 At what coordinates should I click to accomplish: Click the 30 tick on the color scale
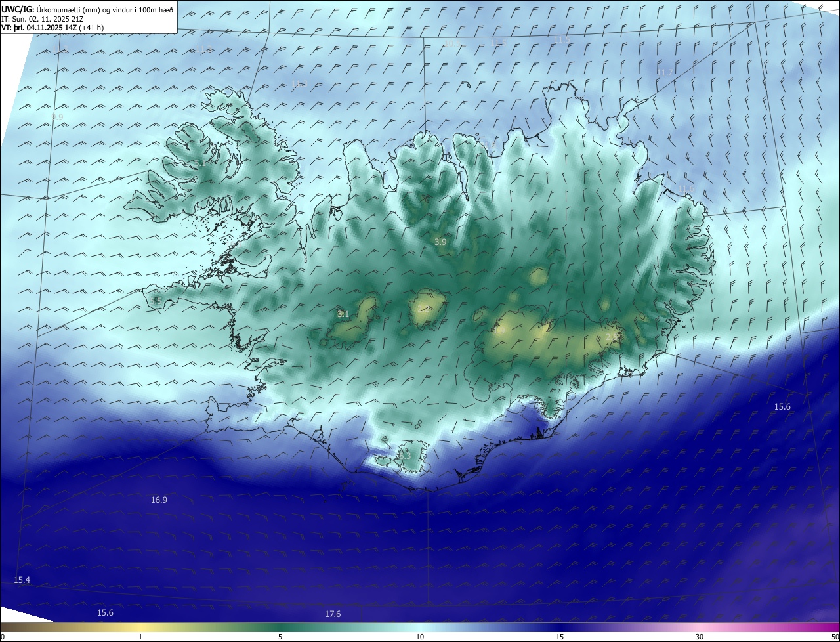point(700,637)
